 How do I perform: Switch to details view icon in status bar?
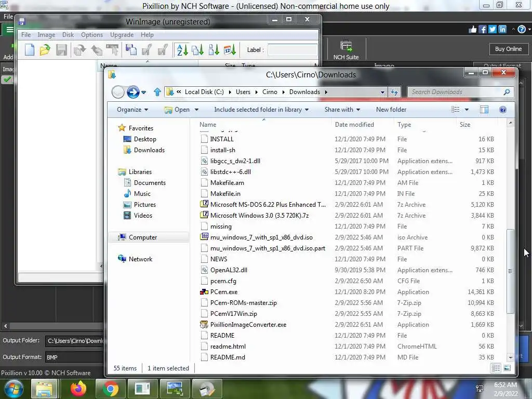click(x=496, y=368)
